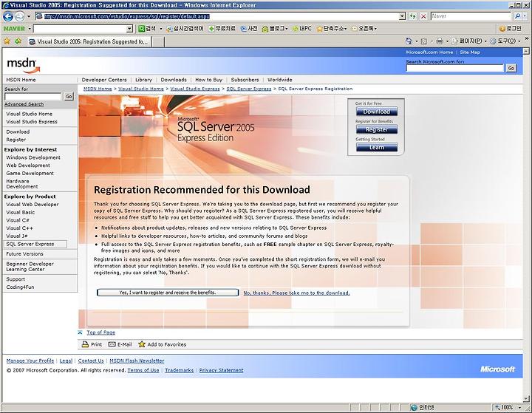This screenshot has width=532, height=413.
Task: Click the page Print icon link
Action: pyautogui.click(x=92, y=344)
